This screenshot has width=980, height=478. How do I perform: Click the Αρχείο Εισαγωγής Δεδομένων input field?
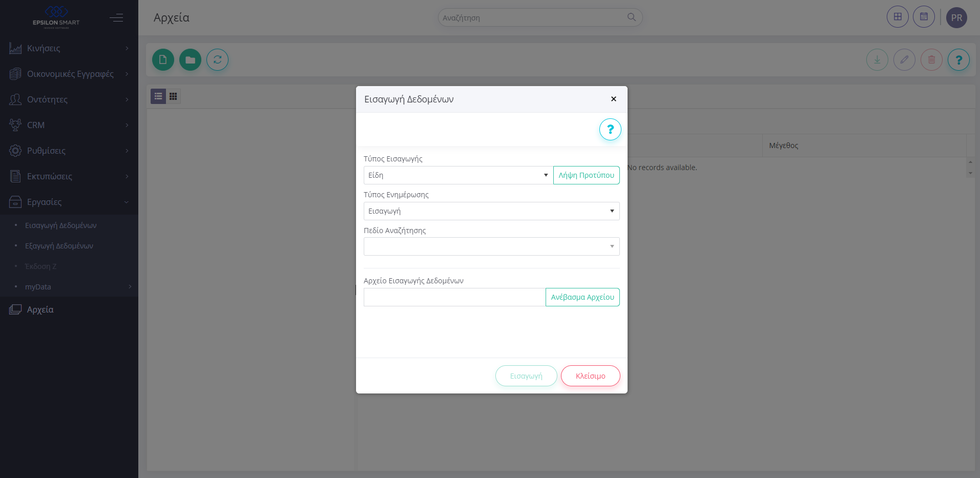[x=454, y=297]
